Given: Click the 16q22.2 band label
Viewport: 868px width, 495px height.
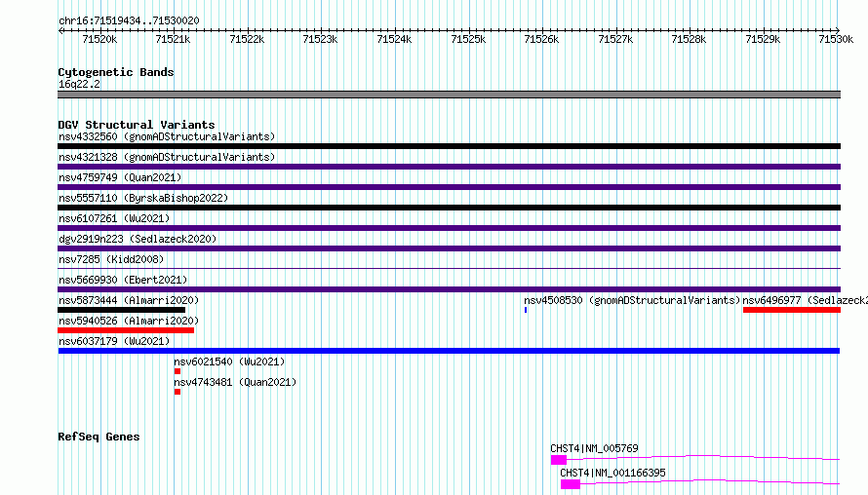Looking at the screenshot, I should (79, 84).
